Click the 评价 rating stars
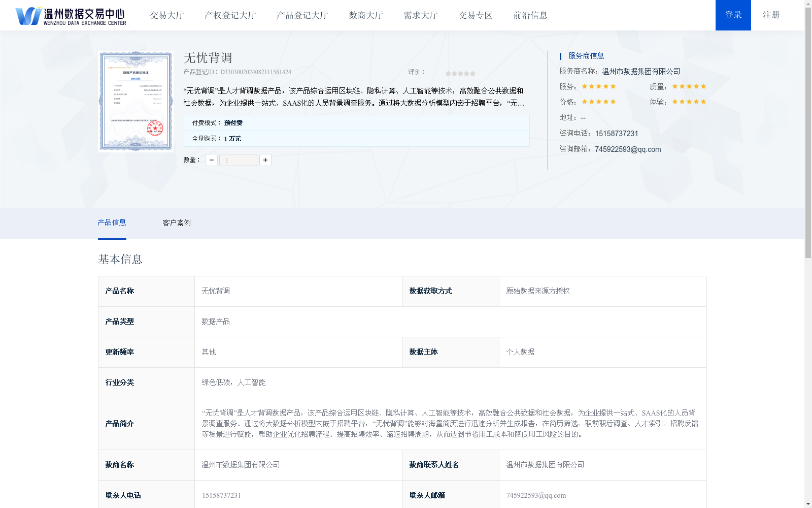The width and height of the screenshot is (812, 508). [x=460, y=74]
